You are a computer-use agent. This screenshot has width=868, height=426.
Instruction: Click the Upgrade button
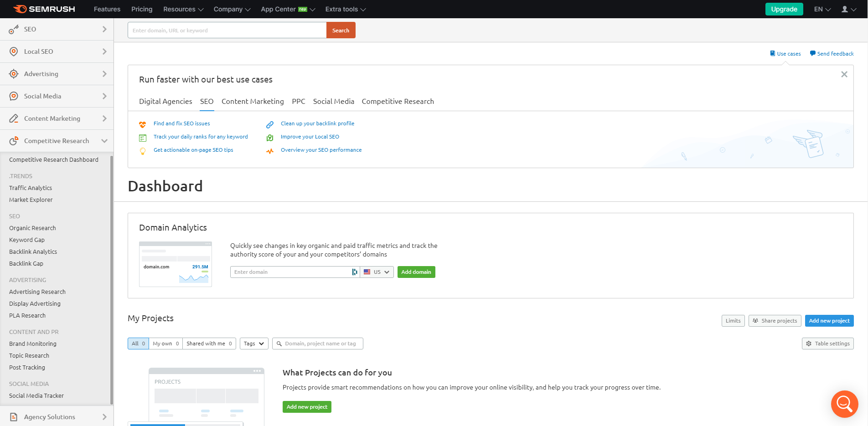coord(784,9)
